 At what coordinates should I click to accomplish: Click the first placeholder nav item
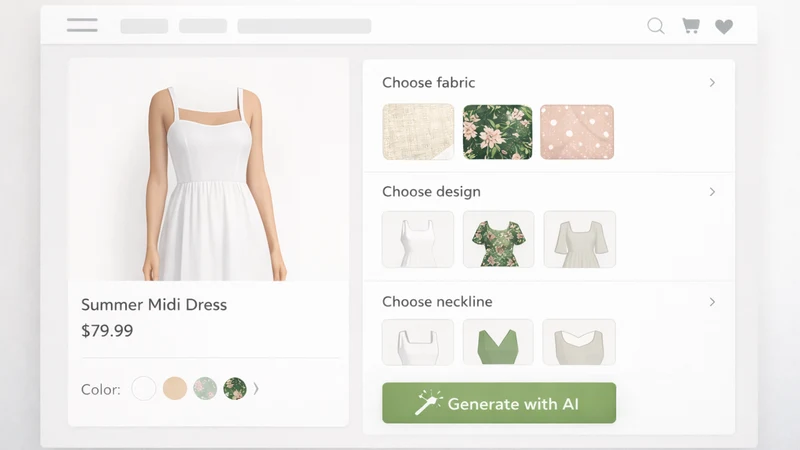(144, 26)
